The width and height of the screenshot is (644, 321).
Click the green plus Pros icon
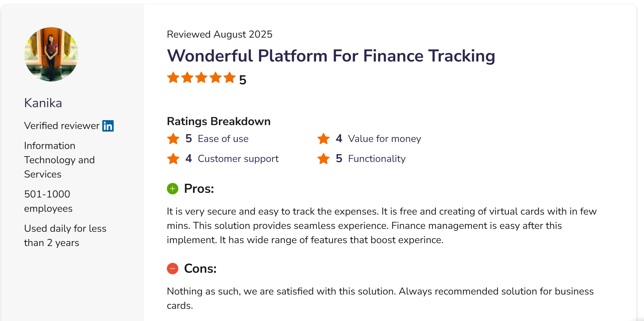tap(173, 189)
